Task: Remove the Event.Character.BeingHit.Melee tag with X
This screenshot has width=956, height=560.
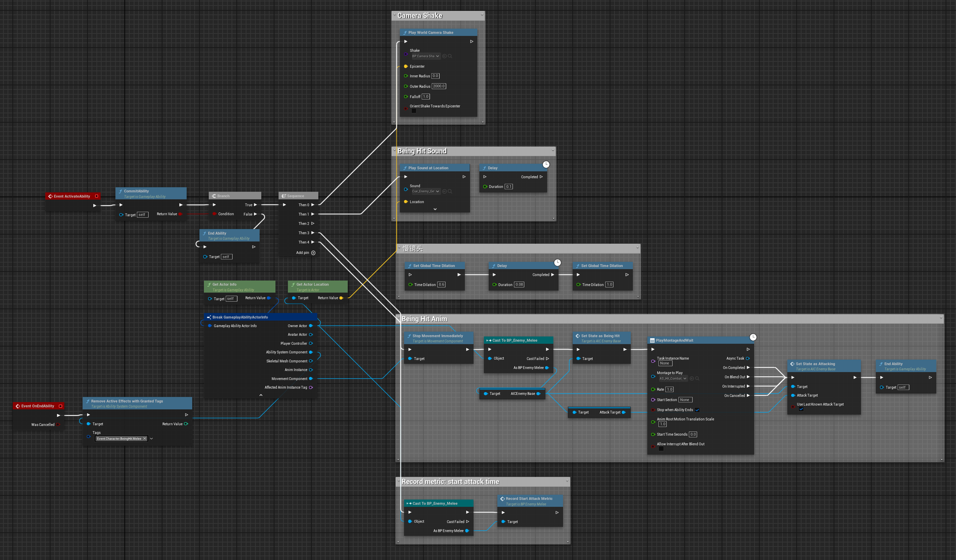Action: 145,438
